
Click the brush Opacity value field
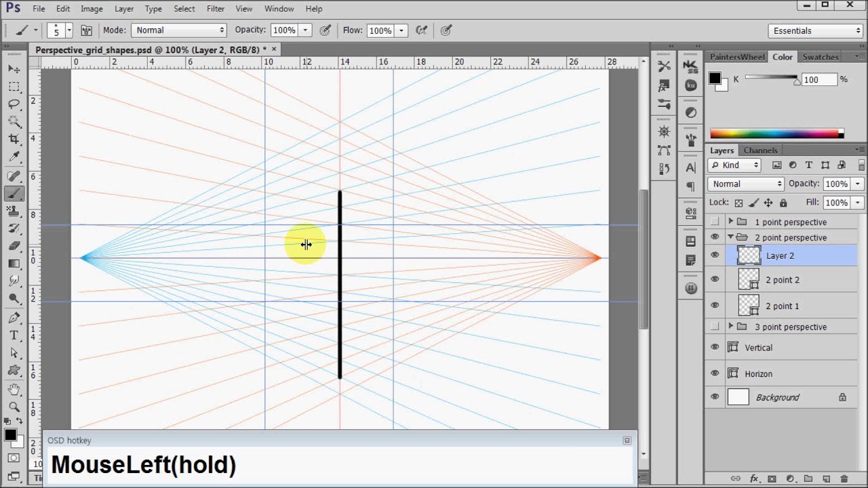284,30
